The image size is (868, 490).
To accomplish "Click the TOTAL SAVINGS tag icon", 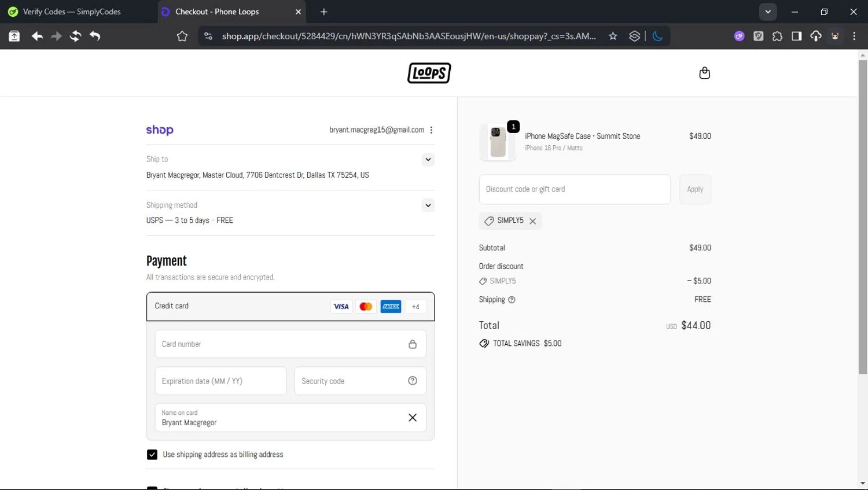I will (484, 344).
